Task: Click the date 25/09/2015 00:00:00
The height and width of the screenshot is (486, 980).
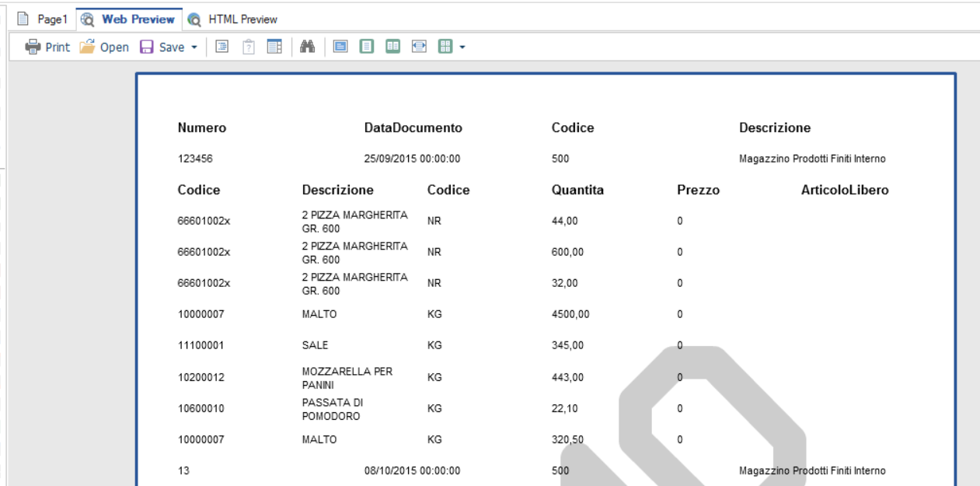Action: click(x=413, y=159)
